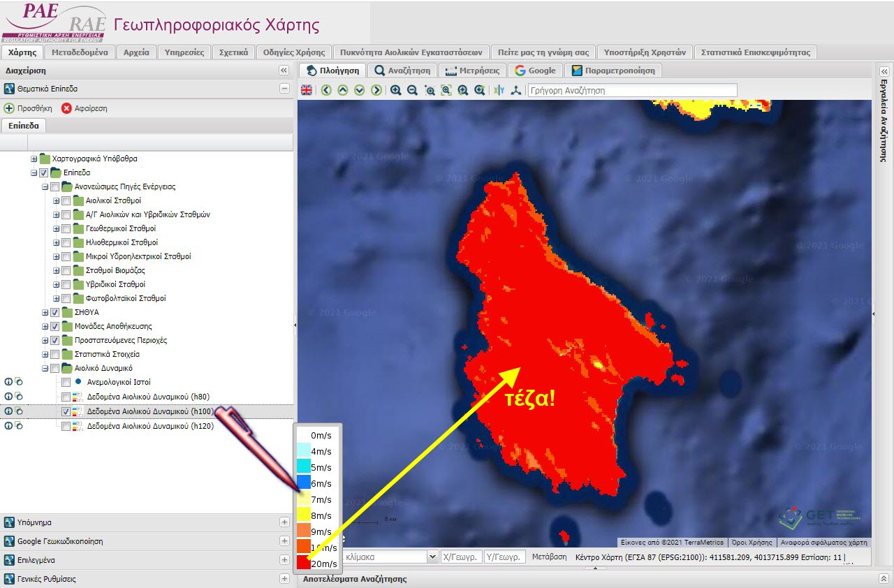This screenshot has height=588, width=894.
Task: Check Ανανεώσιμες Πηγές Ενέργειας checkbox
Action: (x=55, y=186)
